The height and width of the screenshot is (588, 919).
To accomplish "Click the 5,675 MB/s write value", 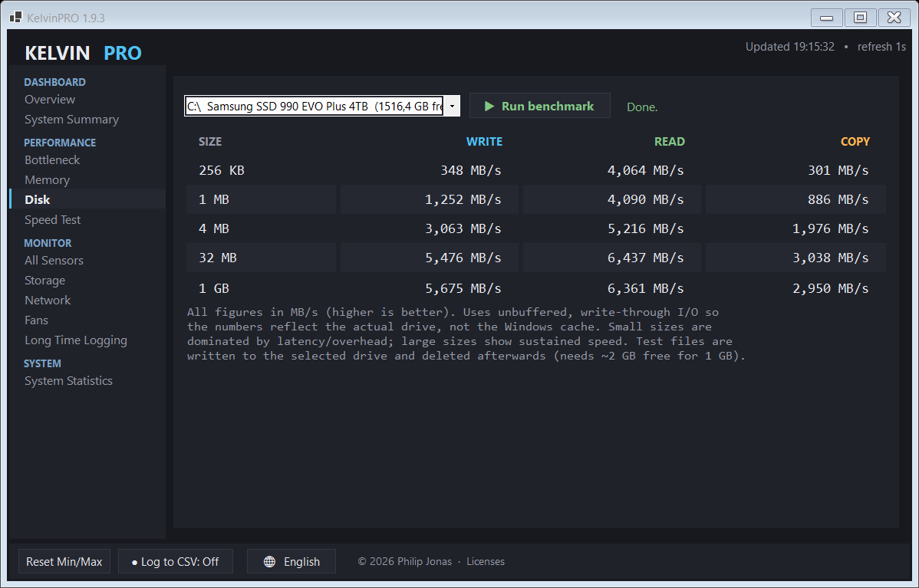I will [x=463, y=288].
